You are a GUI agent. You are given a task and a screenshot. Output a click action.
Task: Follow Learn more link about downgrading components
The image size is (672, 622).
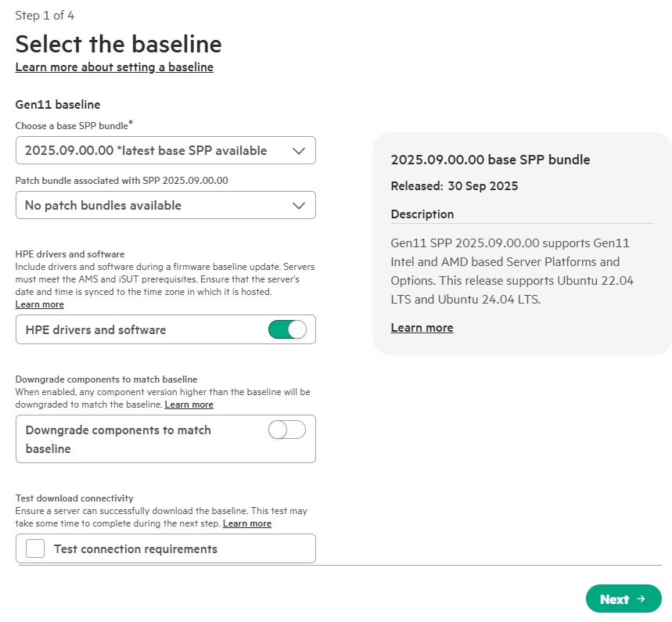(x=189, y=404)
